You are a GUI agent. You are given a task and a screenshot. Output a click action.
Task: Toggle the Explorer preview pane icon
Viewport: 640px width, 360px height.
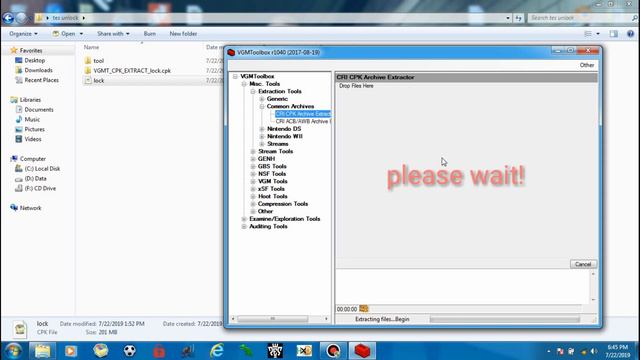[x=614, y=34]
